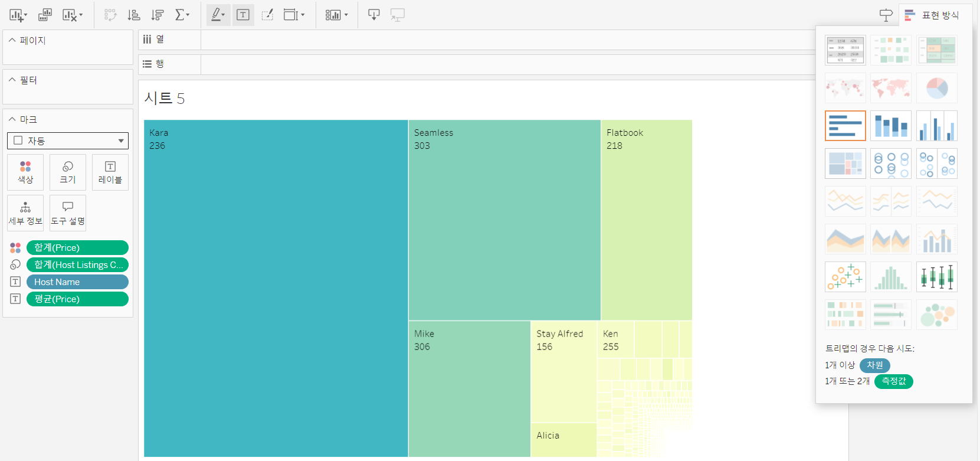
Task: Click the totals sigma toolbar icon
Action: click(x=180, y=15)
